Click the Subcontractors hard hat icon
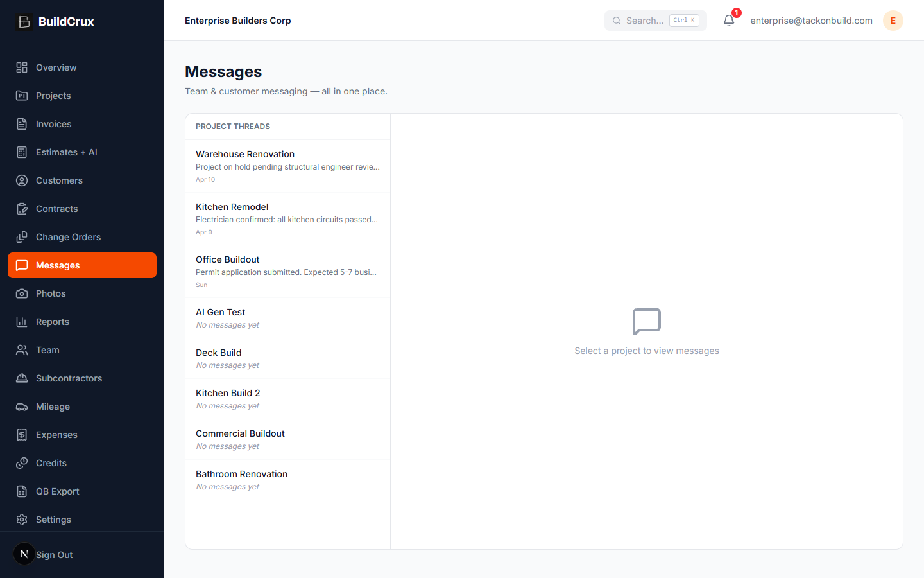The image size is (924, 578). point(22,378)
